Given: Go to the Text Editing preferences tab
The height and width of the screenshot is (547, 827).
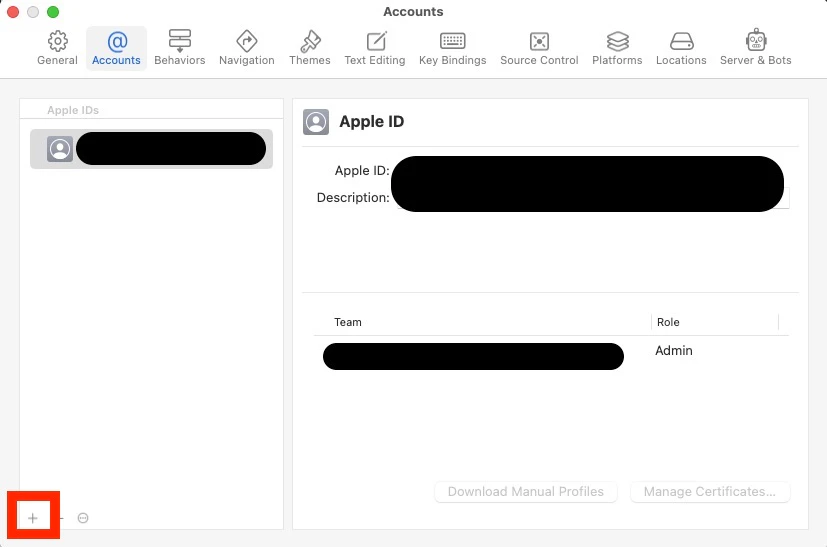Looking at the screenshot, I should coord(375,48).
